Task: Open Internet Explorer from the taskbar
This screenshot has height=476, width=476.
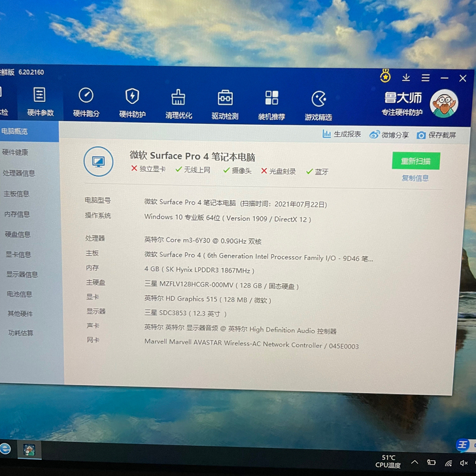Action: pos(5,448)
